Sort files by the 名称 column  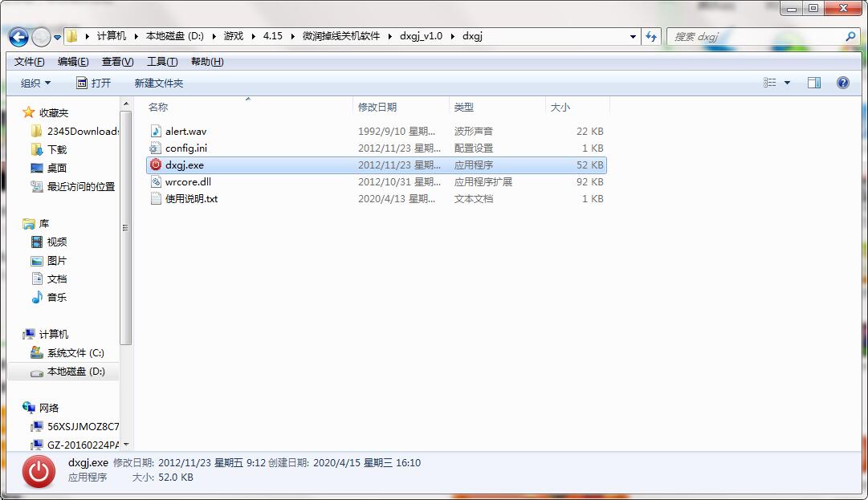point(158,106)
